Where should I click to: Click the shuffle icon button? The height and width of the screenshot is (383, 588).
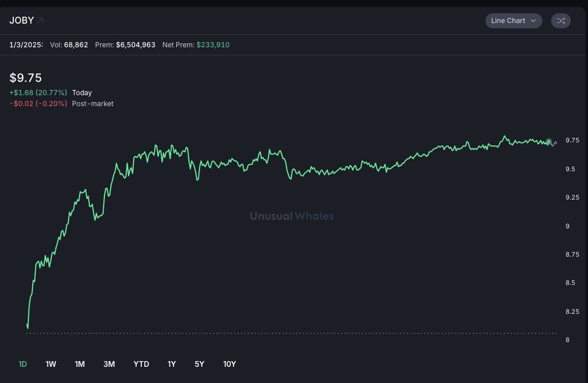pos(561,21)
